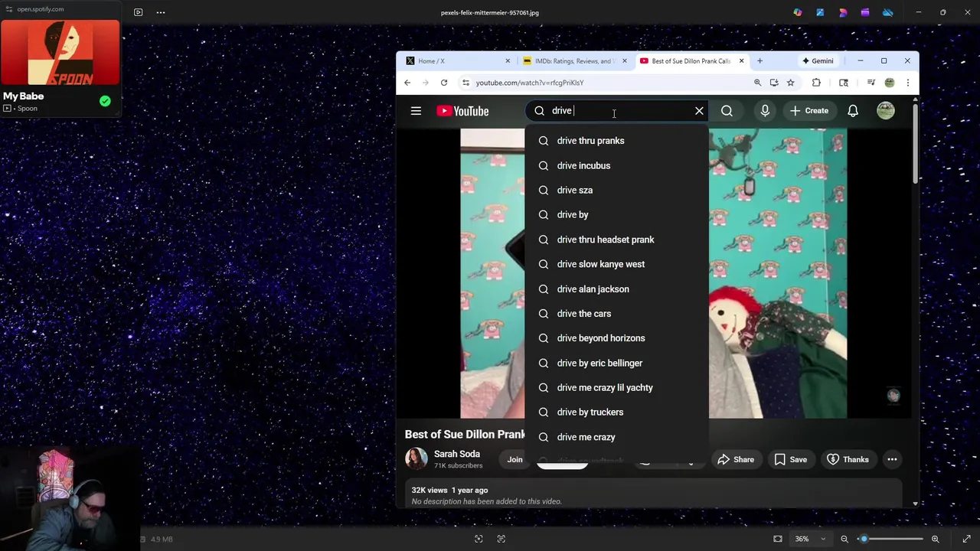The height and width of the screenshot is (551, 980).
Task: Go back with the browser back arrow
Action: coord(407,83)
